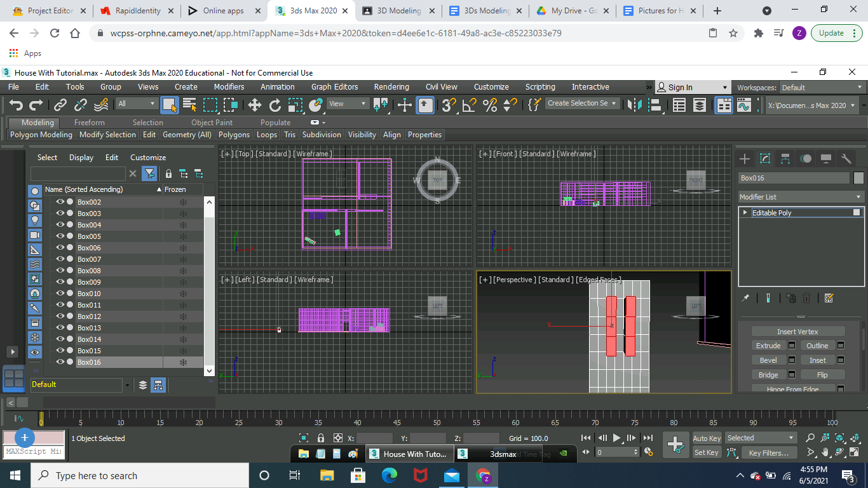The width and height of the screenshot is (868, 488).
Task: Choose the Select Object tool
Action: pos(169,105)
